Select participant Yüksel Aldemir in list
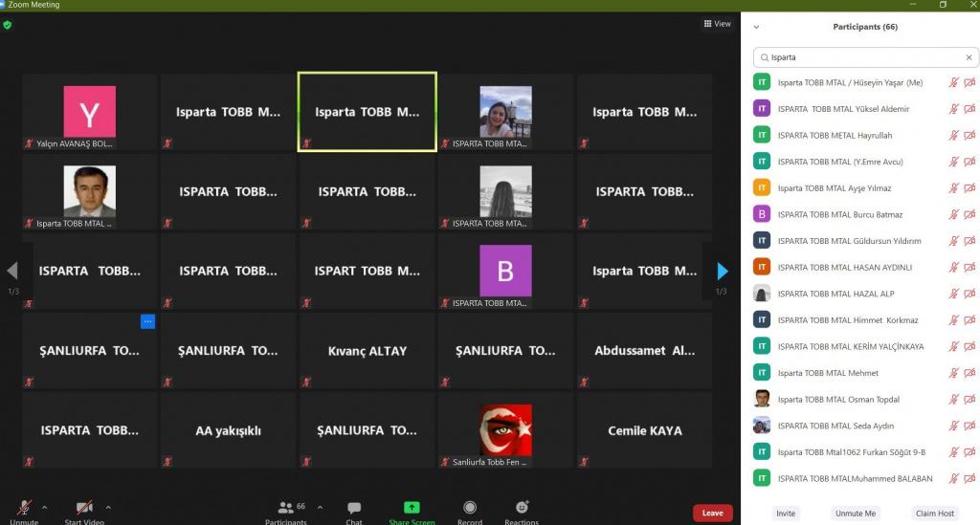Viewport: 980px width, 525px height. click(x=865, y=109)
